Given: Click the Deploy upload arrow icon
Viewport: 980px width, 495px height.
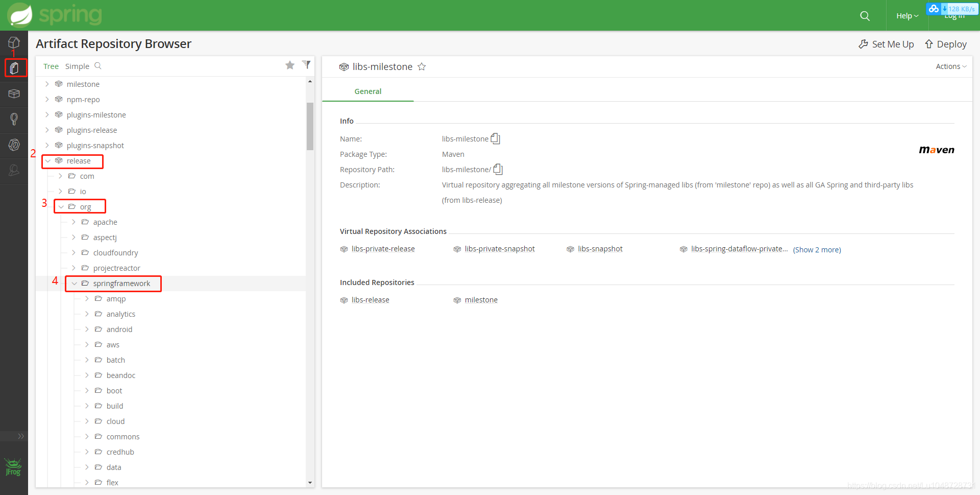Looking at the screenshot, I should [929, 44].
